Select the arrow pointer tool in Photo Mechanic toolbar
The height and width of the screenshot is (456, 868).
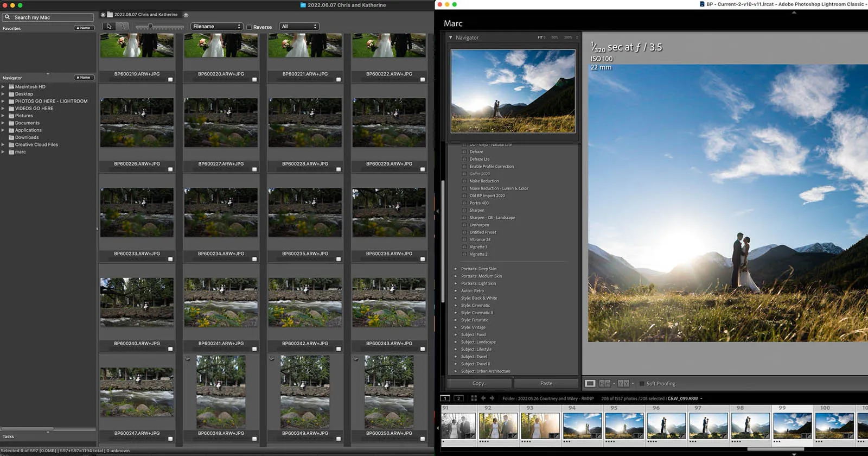click(x=110, y=26)
